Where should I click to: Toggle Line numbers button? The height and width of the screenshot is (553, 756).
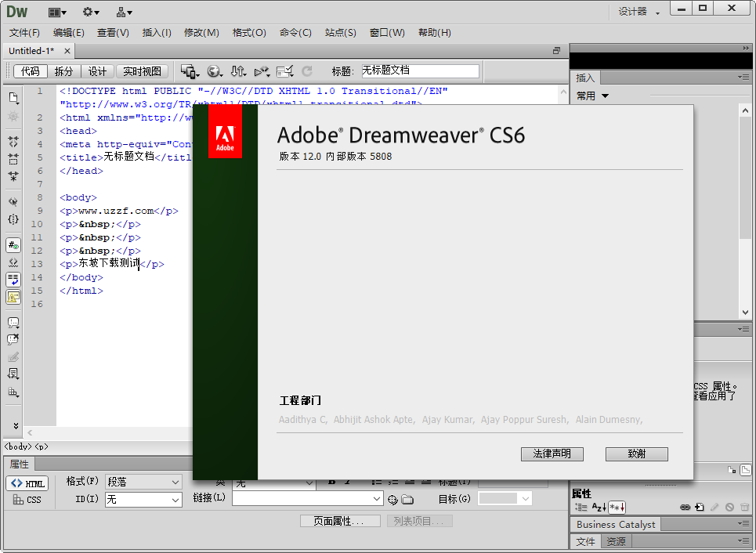tap(13, 245)
